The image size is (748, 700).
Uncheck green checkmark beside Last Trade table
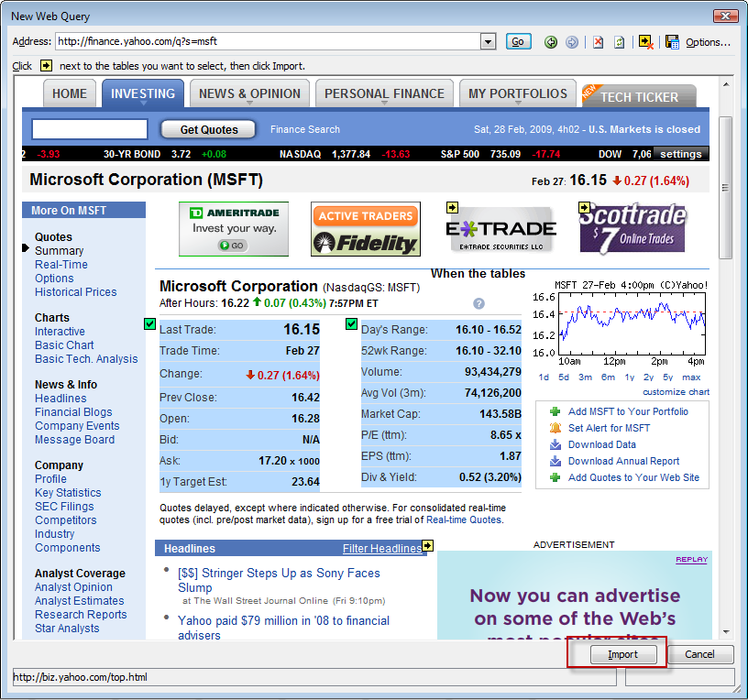(149, 324)
